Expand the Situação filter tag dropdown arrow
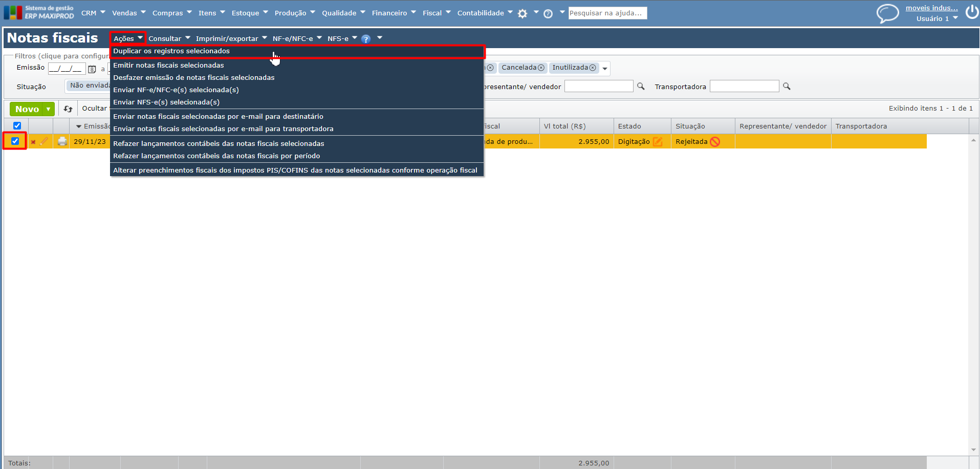 click(605, 69)
